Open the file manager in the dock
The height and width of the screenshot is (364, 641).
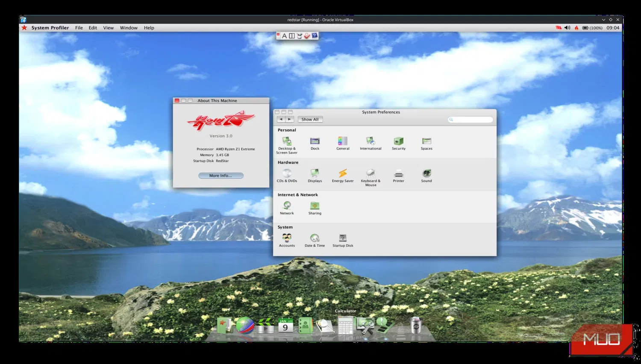[225, 326]
